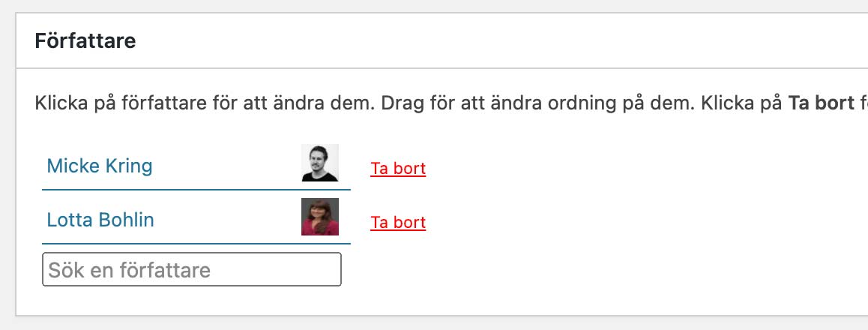Click blue divider line under Lotta Bohlin

196,244
